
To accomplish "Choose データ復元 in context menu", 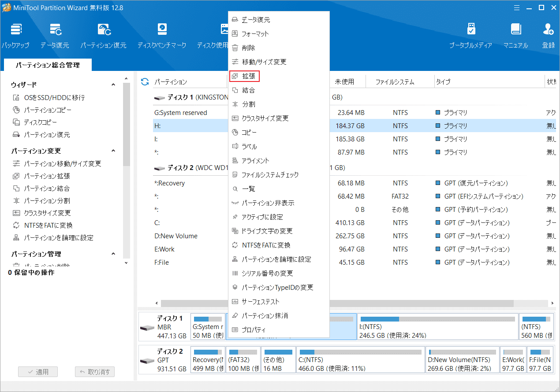I will (x=279, y=20).
